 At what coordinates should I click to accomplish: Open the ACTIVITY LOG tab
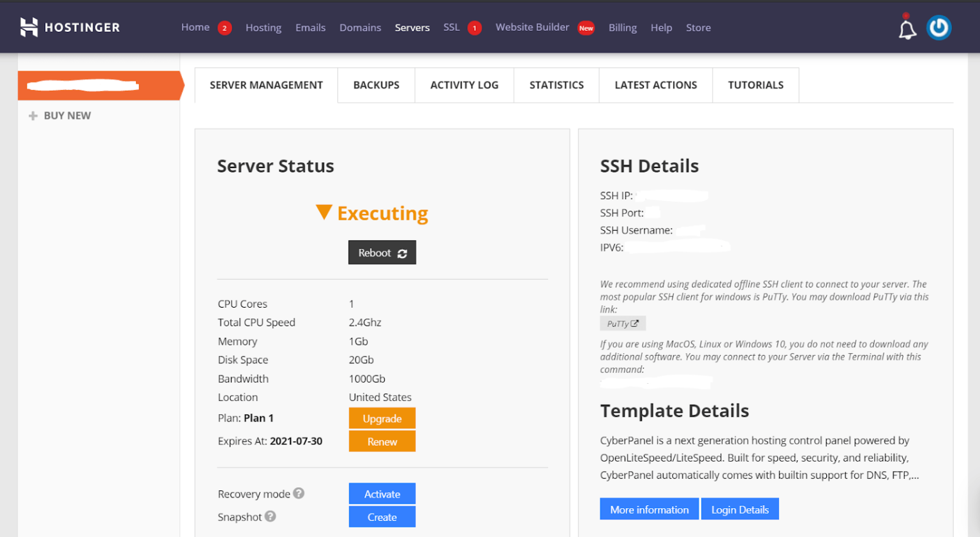[464, 84]
